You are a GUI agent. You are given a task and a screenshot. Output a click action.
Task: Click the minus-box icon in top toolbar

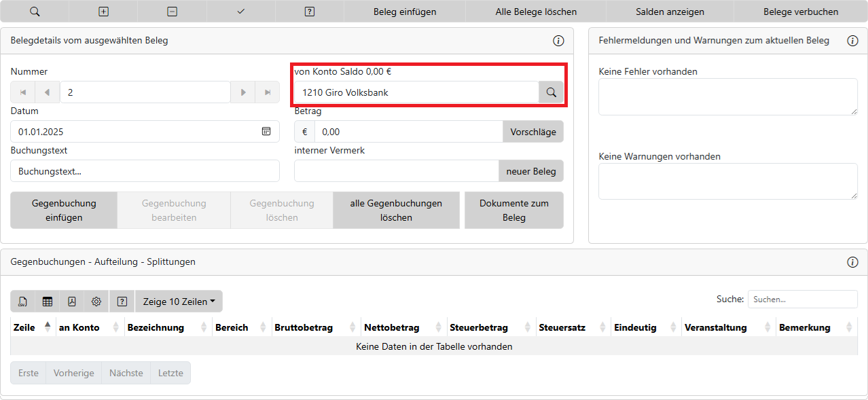tap(172, 12)
